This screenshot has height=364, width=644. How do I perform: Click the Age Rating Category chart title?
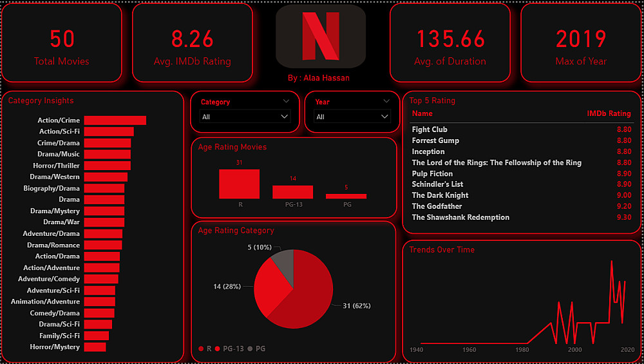[236, 231]
